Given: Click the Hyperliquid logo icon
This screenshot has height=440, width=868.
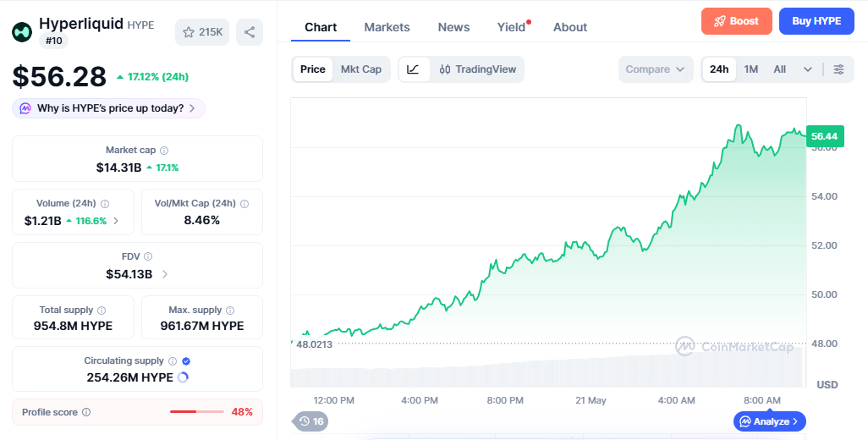Looking at the screenshot, I should 22,32.
